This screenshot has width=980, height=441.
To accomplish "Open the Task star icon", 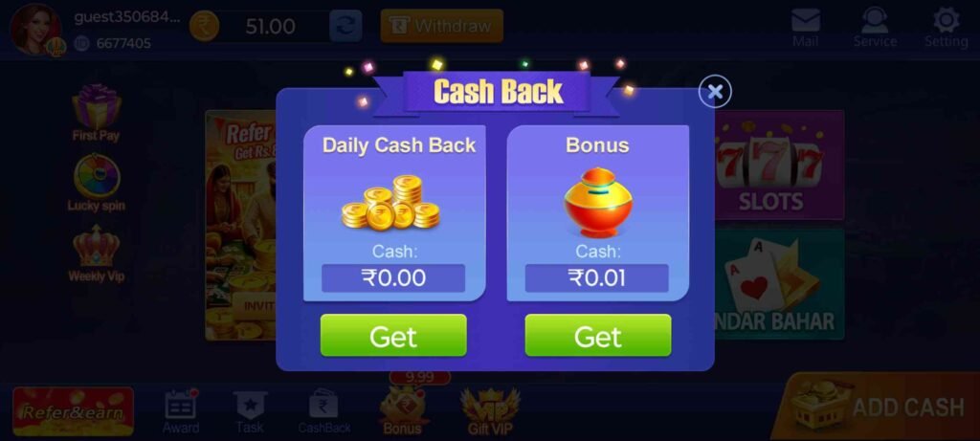I will click(x=250, y=411).
